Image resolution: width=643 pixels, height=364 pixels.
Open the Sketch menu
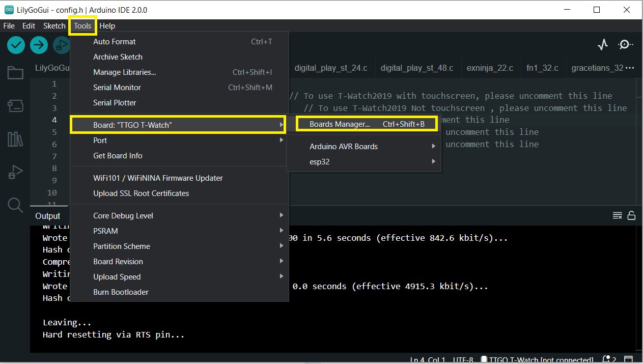(54, 26)
